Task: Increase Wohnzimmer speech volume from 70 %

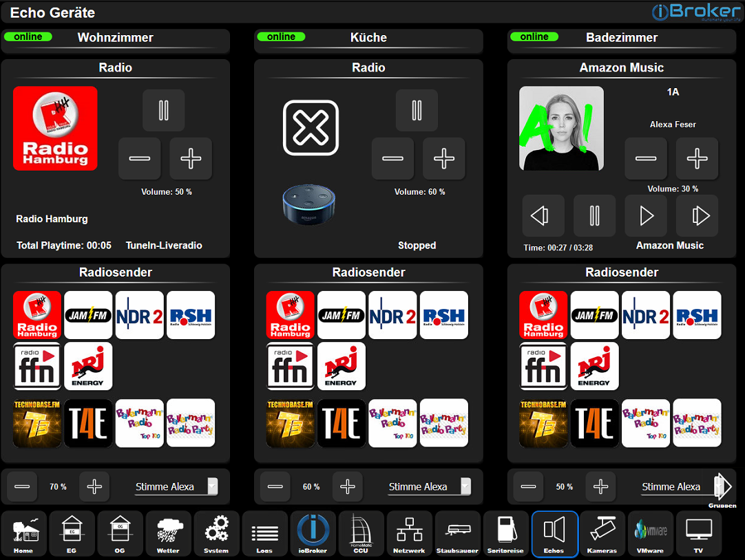Action: 94,486
